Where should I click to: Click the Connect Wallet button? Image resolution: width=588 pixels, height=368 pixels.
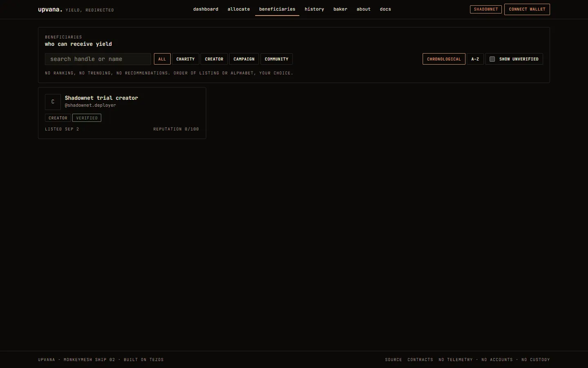[x=527, y=9]
